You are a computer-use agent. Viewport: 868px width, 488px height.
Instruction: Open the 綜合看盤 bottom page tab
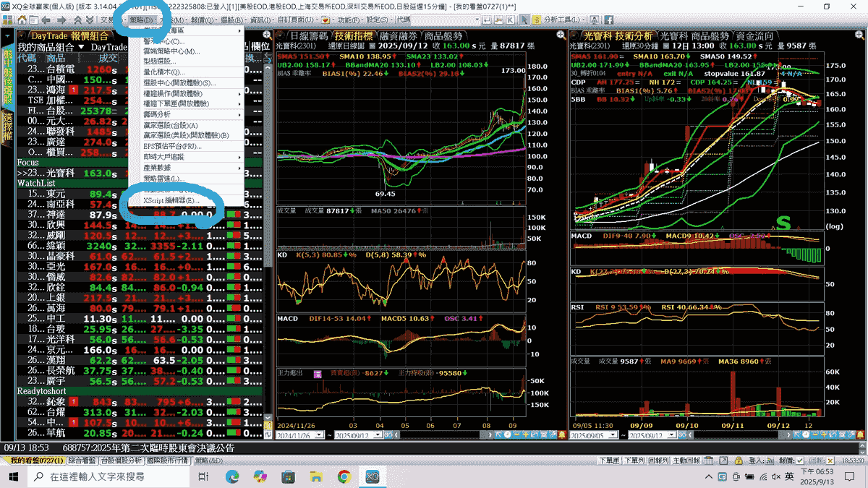[x=83, y=461]
